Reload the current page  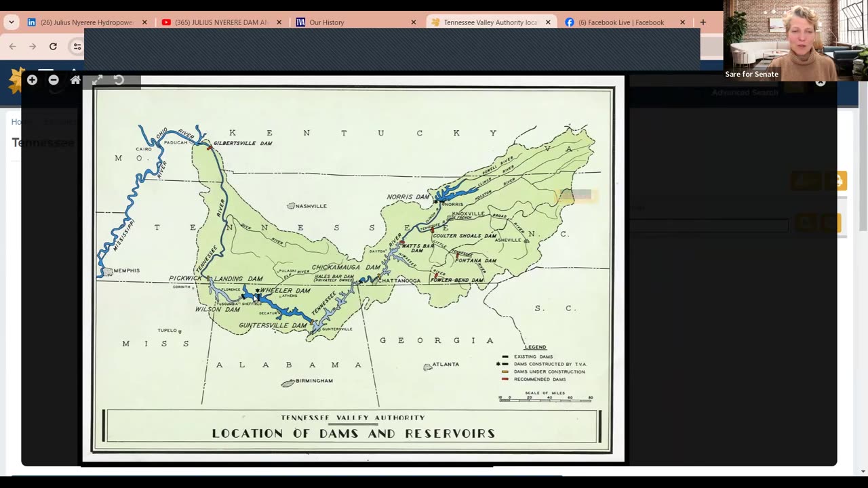coord(53,46)
